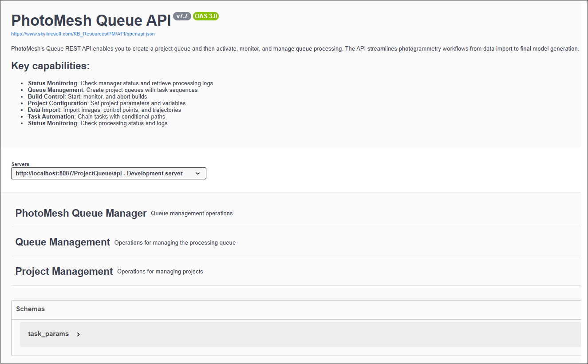Image resolution: width=588 pixels, height=364 pixels.
Task: Click the v7.7 version badge
Action: pyautogui.click(x=182, y=16)
